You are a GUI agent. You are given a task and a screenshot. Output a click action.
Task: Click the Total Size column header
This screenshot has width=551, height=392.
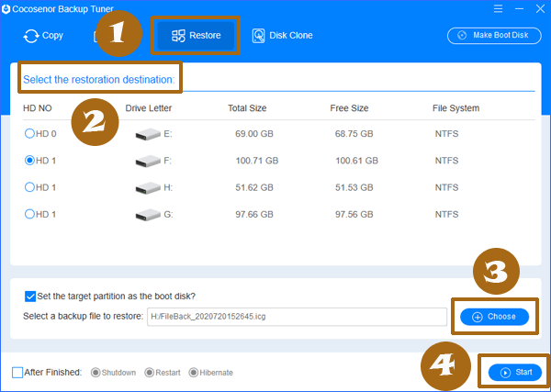coord(247,108)
